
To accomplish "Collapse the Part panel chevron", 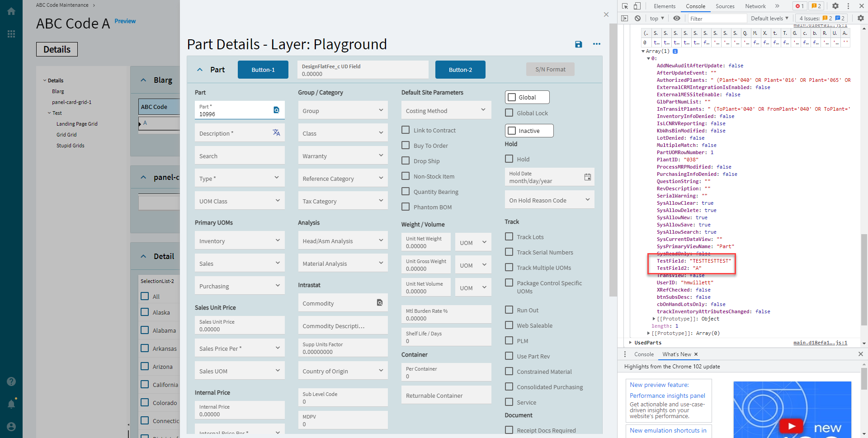I will [200, 70].
